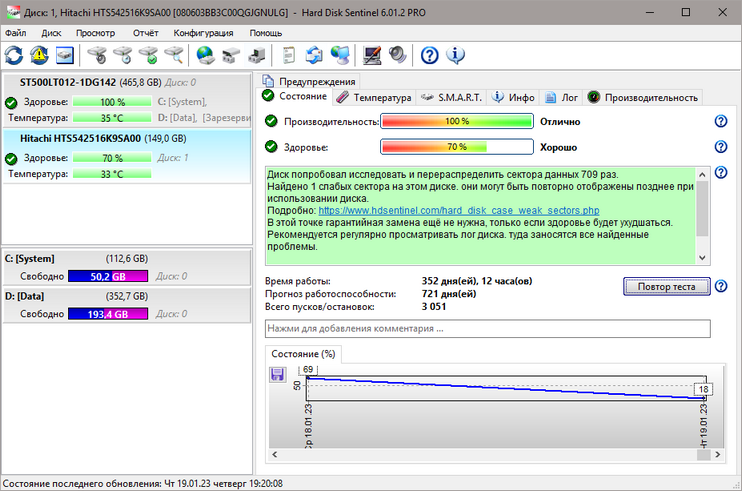This screenshot has height=491, width=742.
Task: Open the Диск menu
Action: 51,33
